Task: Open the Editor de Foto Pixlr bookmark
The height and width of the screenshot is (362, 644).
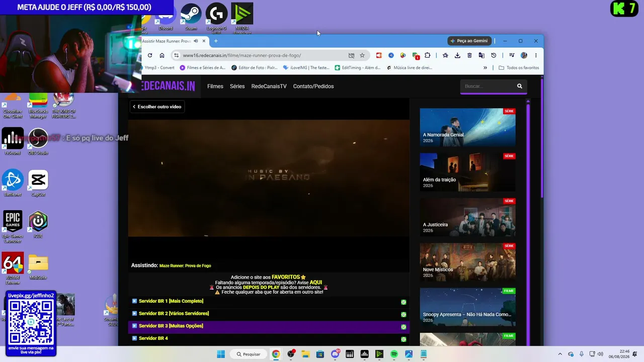Action: [255, 67]
